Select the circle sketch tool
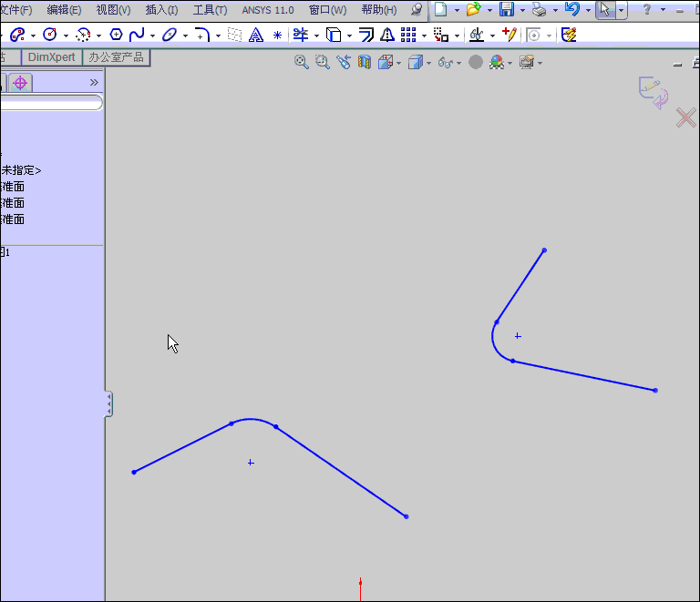 [x=49, y=35]
